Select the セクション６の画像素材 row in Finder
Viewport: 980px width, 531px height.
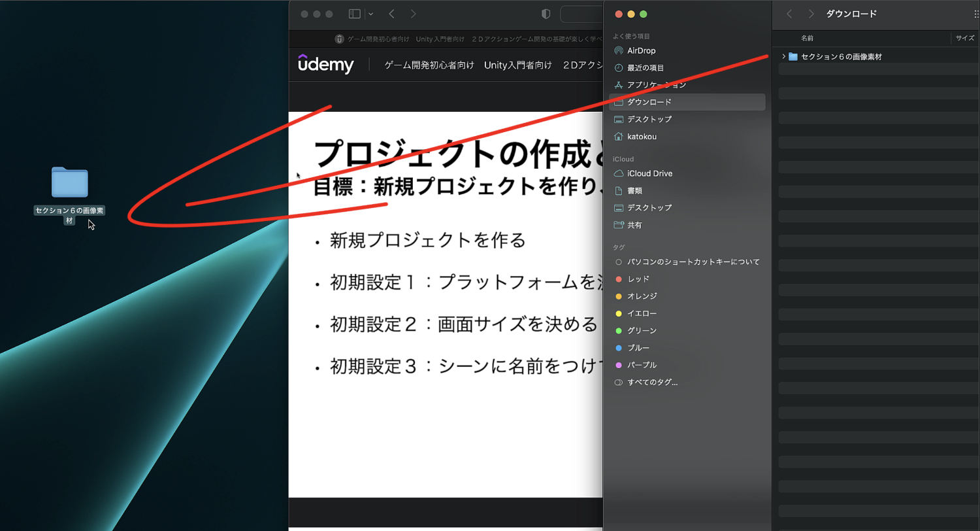tap(879, 57)
